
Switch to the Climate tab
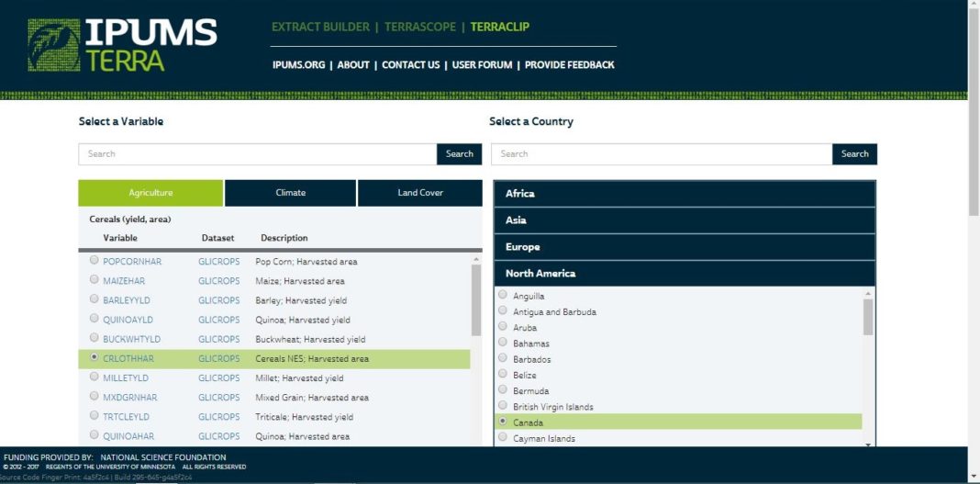click(290, 193)
